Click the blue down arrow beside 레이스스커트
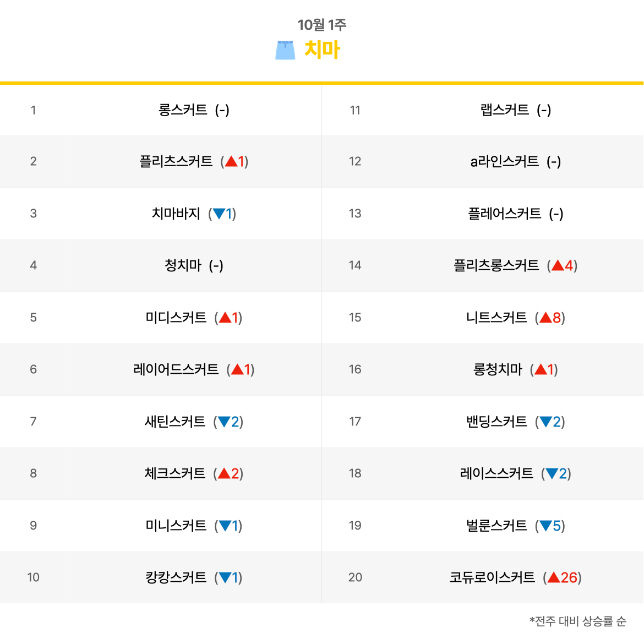 552,473
